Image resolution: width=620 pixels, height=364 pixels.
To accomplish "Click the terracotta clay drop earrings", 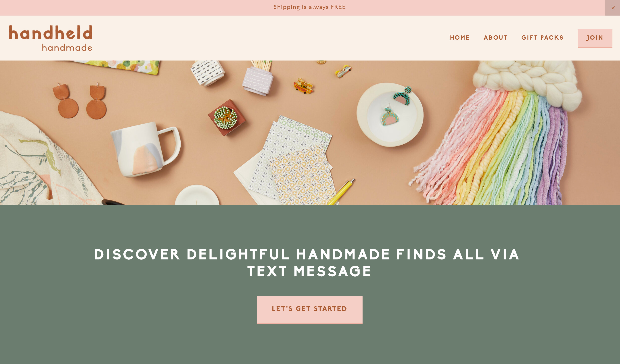I will (80, 101).
